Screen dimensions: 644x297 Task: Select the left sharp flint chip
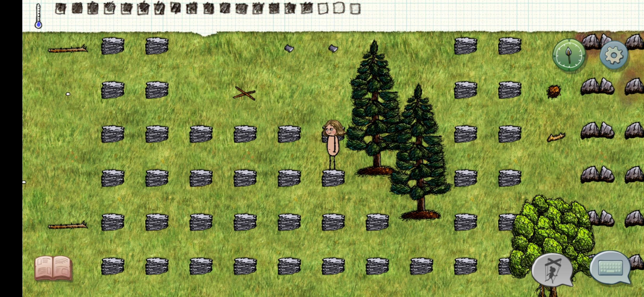pos(289,48)
